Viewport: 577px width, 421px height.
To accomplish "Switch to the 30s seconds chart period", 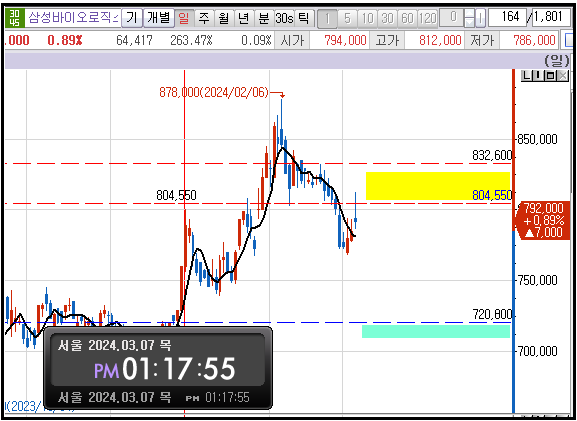I will click(284, 18).
